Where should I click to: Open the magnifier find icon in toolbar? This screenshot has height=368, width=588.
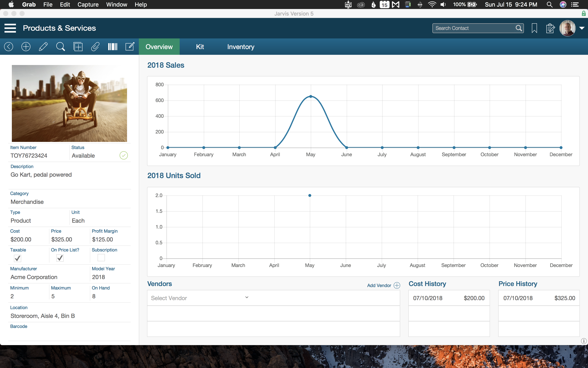60,46
